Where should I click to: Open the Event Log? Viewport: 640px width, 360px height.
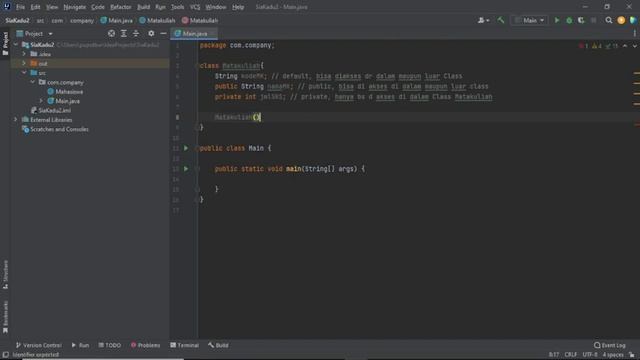(x=610, y=345)
